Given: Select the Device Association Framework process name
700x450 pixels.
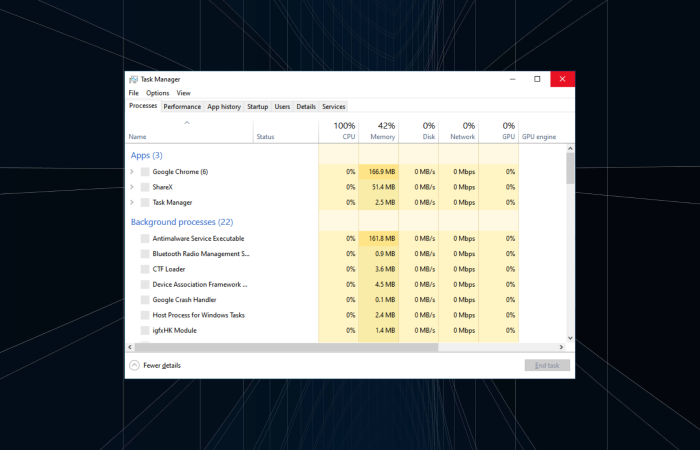Looking at the screenshot, I should pyautogui.click(x=200, y=284).
